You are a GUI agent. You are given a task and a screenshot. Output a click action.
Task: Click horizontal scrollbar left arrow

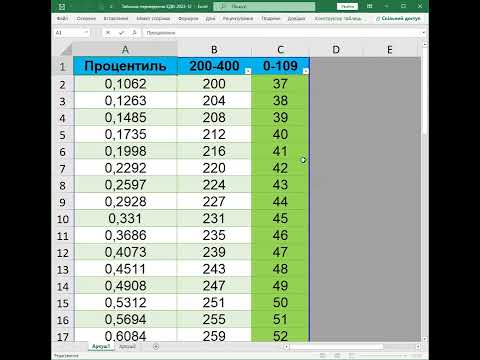[x=286, y=347]
